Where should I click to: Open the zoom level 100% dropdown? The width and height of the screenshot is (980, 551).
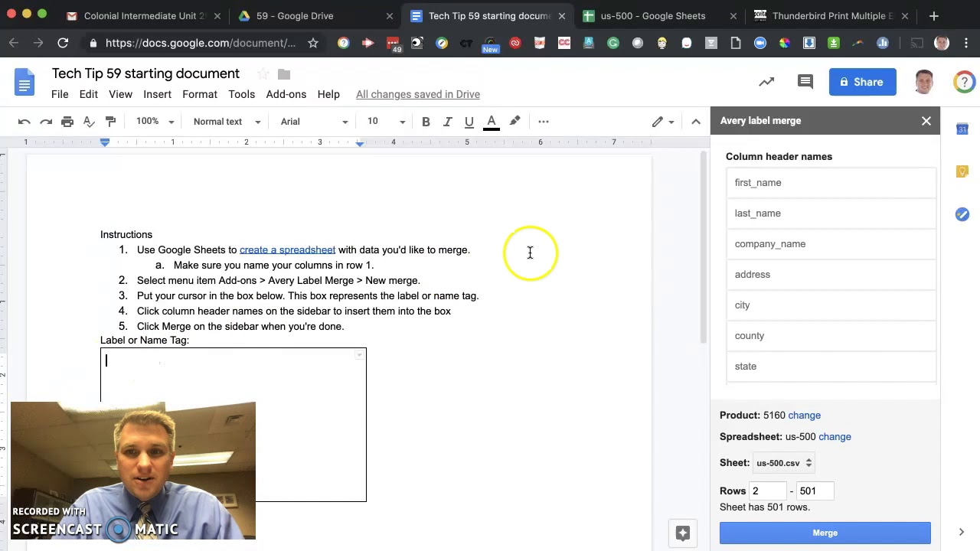click(x=155, y=122)
